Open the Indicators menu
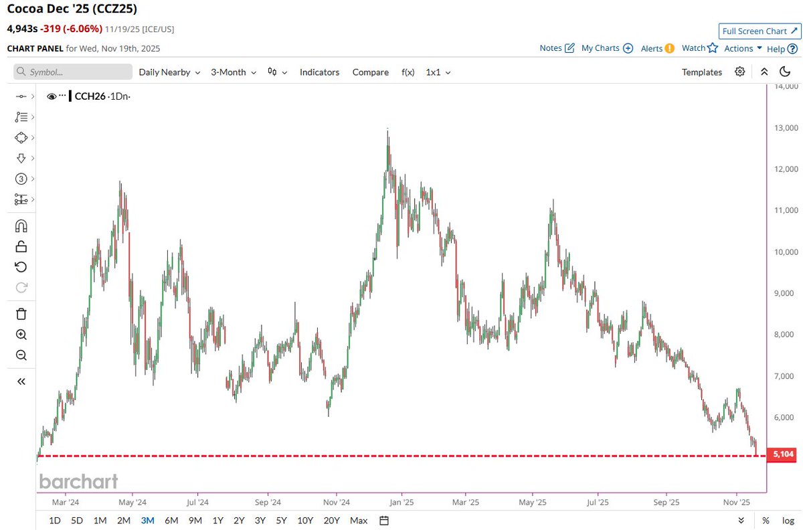Viewport: 803px width, 532px height. (x=319, y=72)
